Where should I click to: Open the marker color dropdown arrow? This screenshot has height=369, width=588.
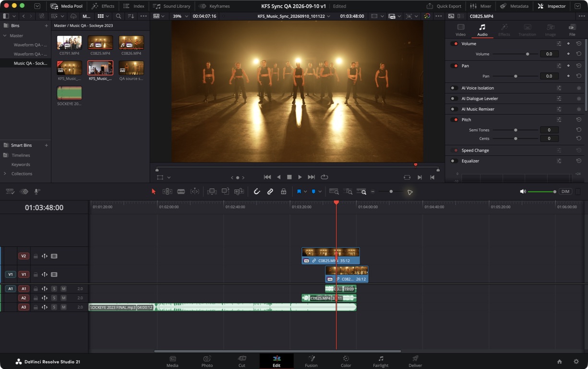[320, 192]
